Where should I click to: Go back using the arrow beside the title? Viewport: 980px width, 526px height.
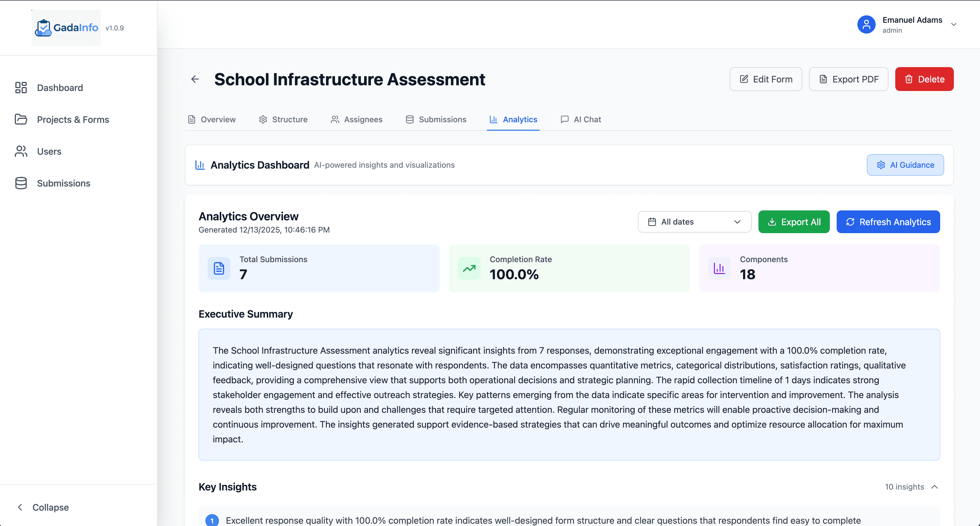[195, 79]
